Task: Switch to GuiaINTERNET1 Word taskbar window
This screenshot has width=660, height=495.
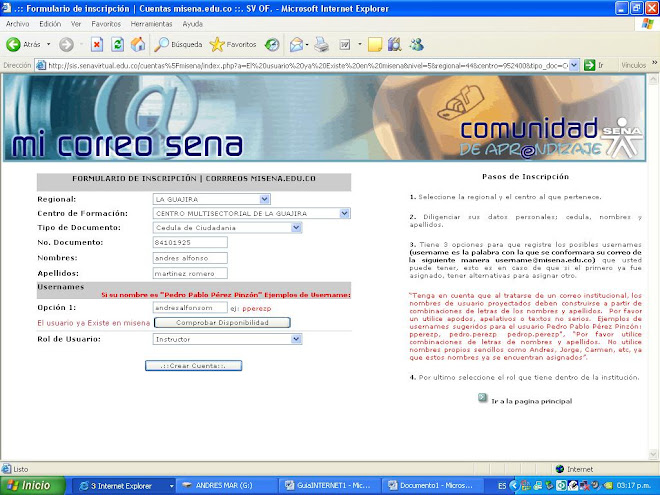Action: click(329, 486)
